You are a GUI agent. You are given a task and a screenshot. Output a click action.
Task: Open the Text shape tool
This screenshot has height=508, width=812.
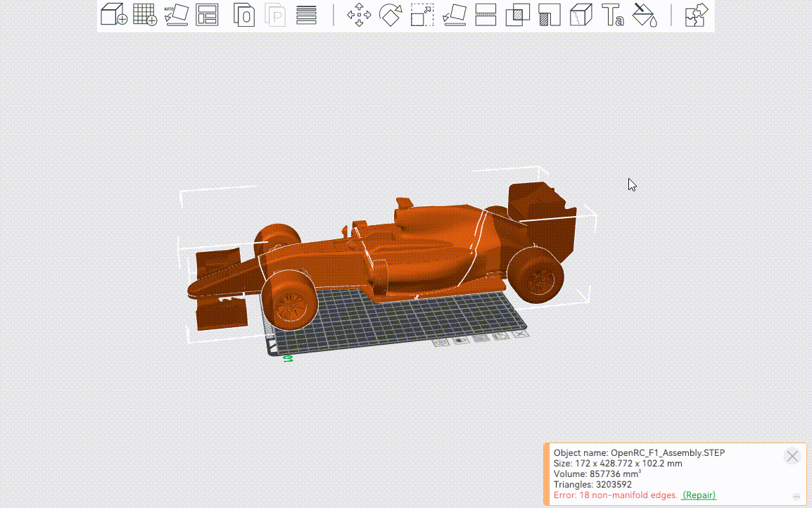tap(613, 15)
